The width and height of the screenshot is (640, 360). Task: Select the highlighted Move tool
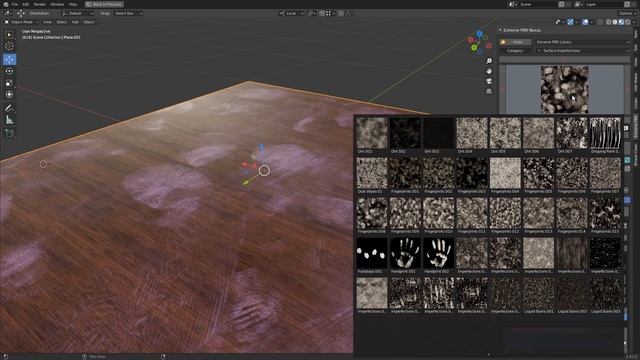[x=9, y=60]
